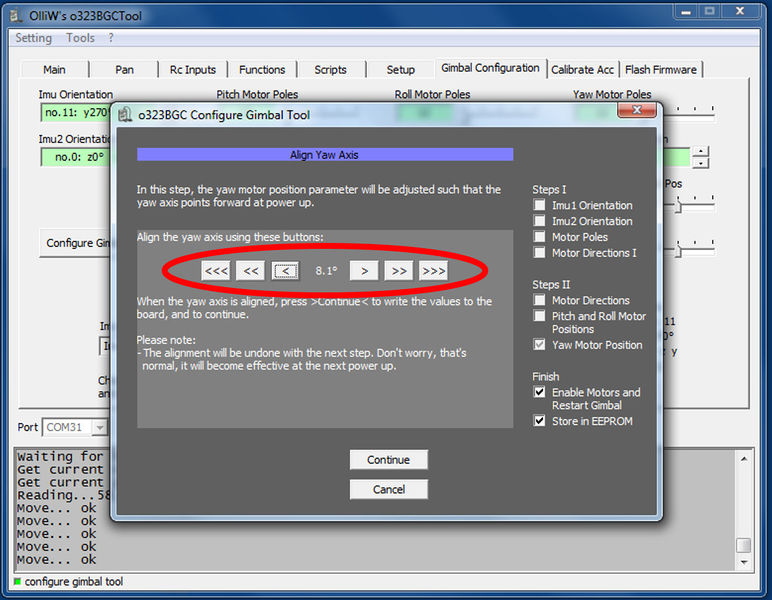The image size is (772, 600).
Task: Open the Tools menu
Action: pos(80,38)
